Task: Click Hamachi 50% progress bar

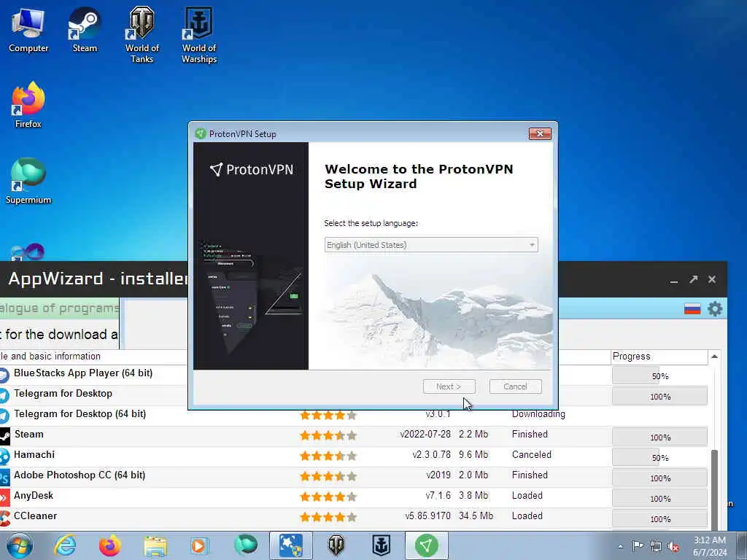Action: [x=659, y=458]
